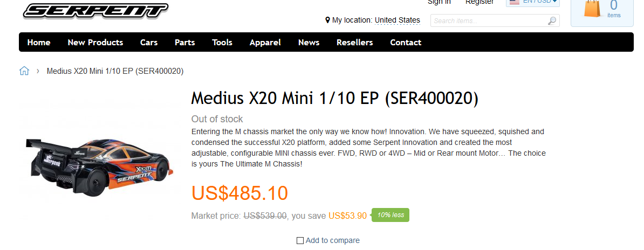Open the Tools menu item
Screen dimensions: 644x250
coord(222,42)
